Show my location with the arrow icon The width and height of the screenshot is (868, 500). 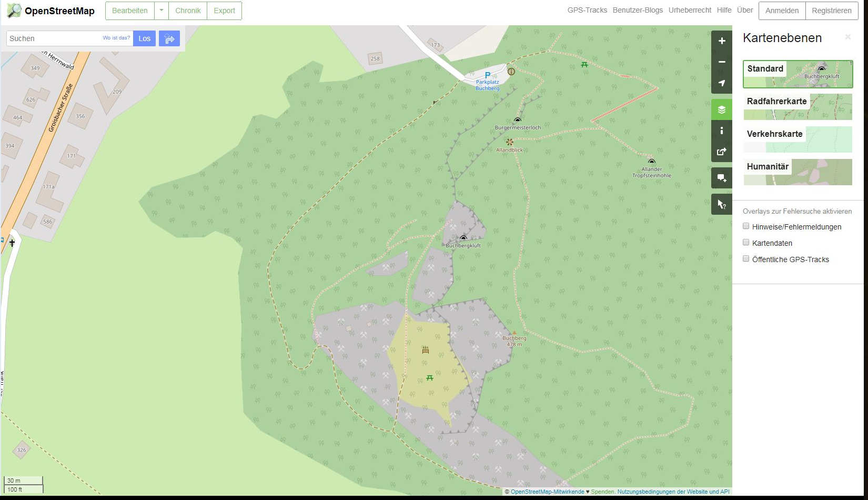tap(722, 83)
